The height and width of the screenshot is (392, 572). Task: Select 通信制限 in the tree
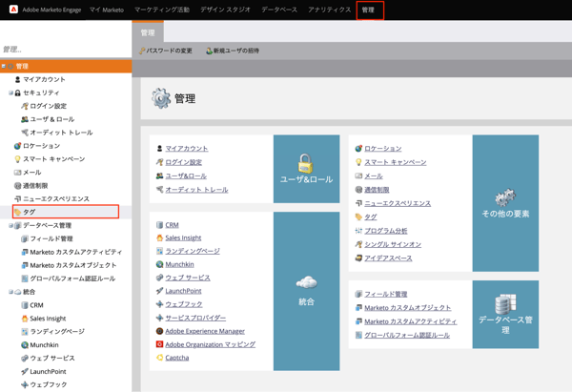point(35,186)
